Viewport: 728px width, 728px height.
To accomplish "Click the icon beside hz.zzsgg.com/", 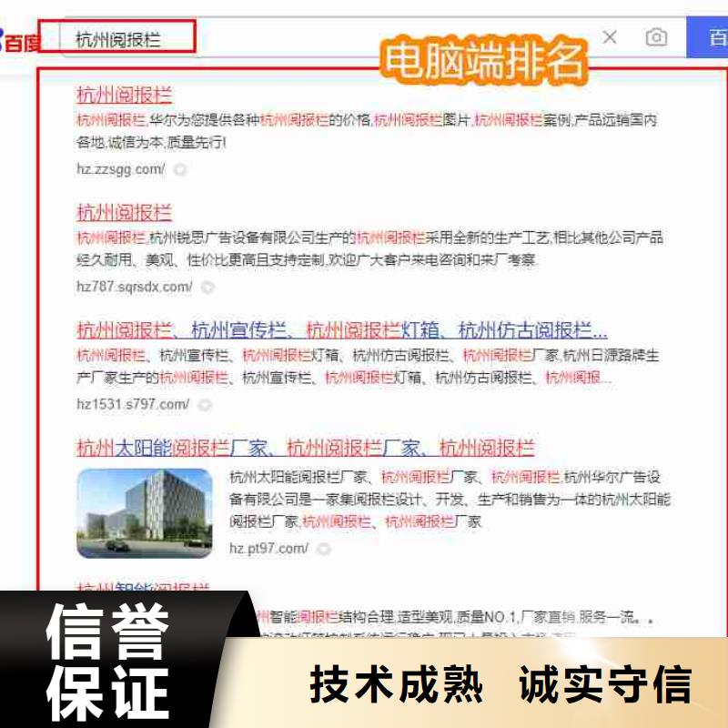I will click(180, 170).
